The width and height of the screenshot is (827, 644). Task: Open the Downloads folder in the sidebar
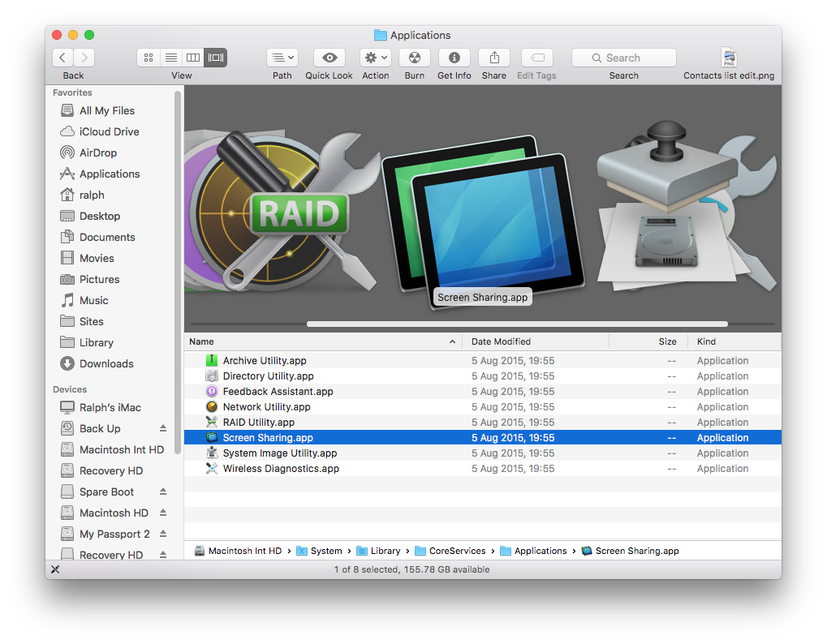point(105,363)
